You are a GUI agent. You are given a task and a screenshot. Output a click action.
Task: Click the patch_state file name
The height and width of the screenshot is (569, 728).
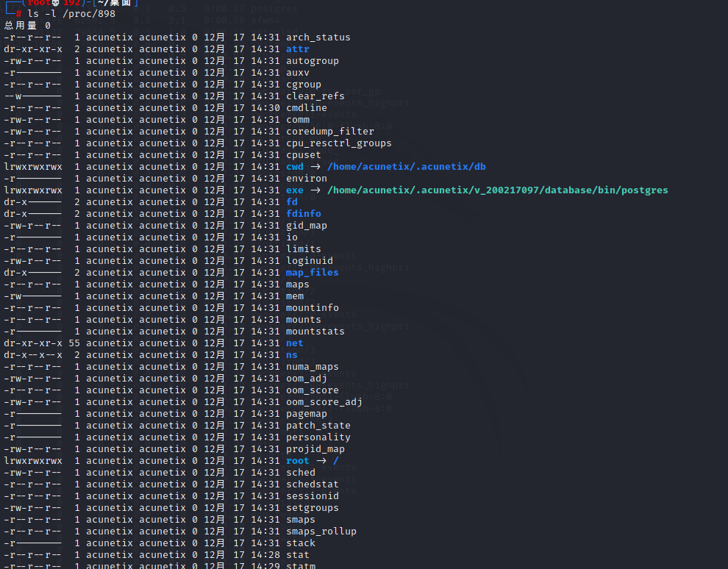pyautogui.click(x=318, y=426)
